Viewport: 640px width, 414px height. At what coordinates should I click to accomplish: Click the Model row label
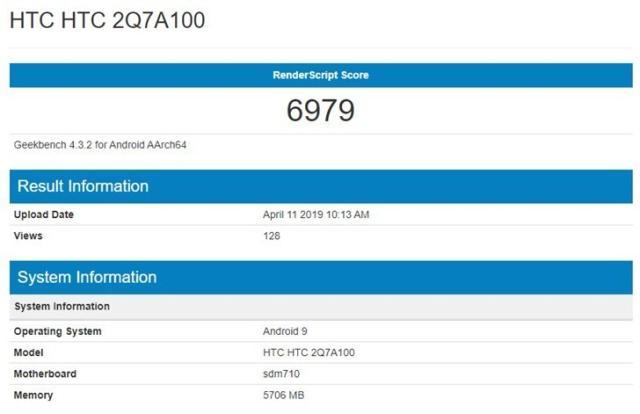29,353
